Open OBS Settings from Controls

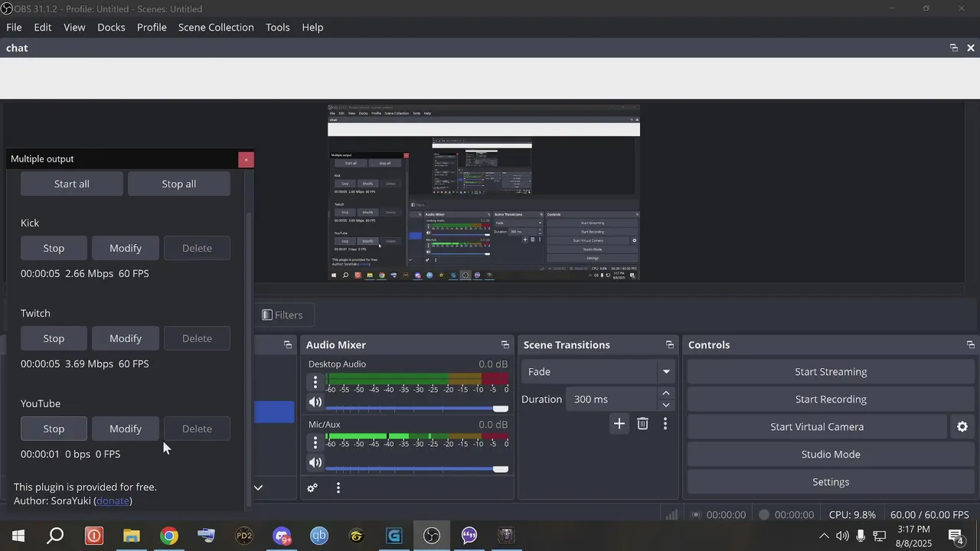(x=831, y=482)
